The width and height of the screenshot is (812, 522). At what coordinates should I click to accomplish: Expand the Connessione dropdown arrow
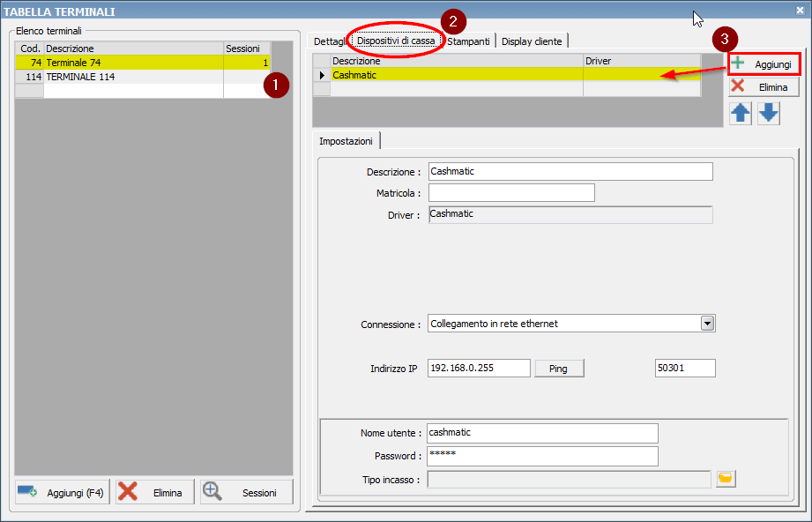coord(707,324)
